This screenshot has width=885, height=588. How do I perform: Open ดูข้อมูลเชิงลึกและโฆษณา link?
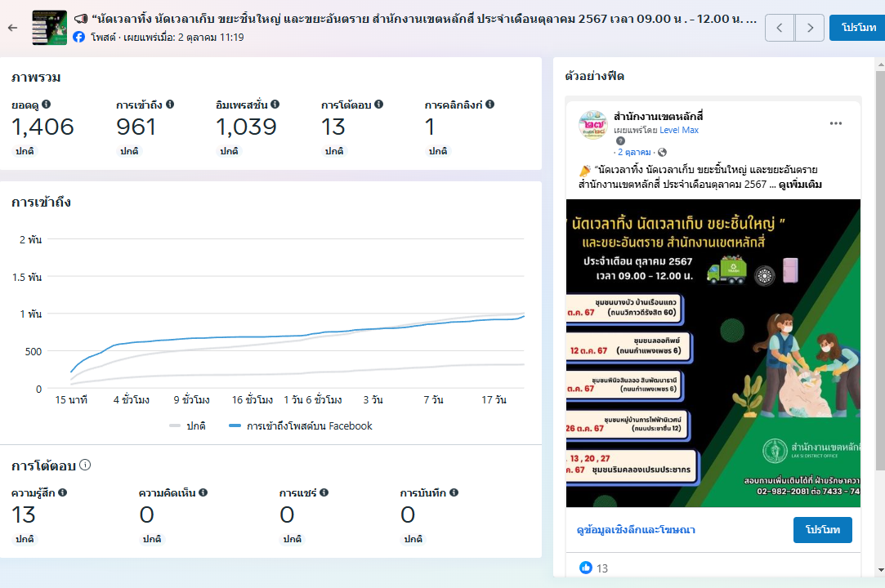point(636,530)
